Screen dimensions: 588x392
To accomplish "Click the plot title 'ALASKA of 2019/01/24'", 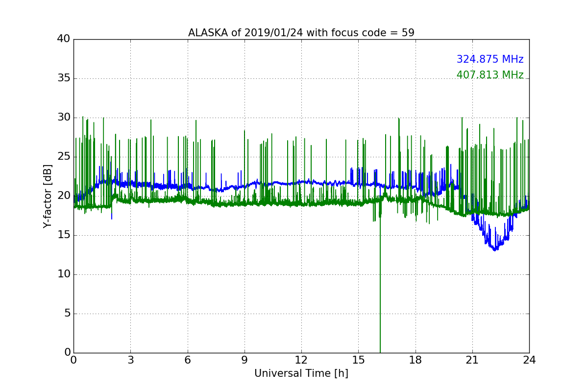I will pyautogui.click(x=301, y=33).
